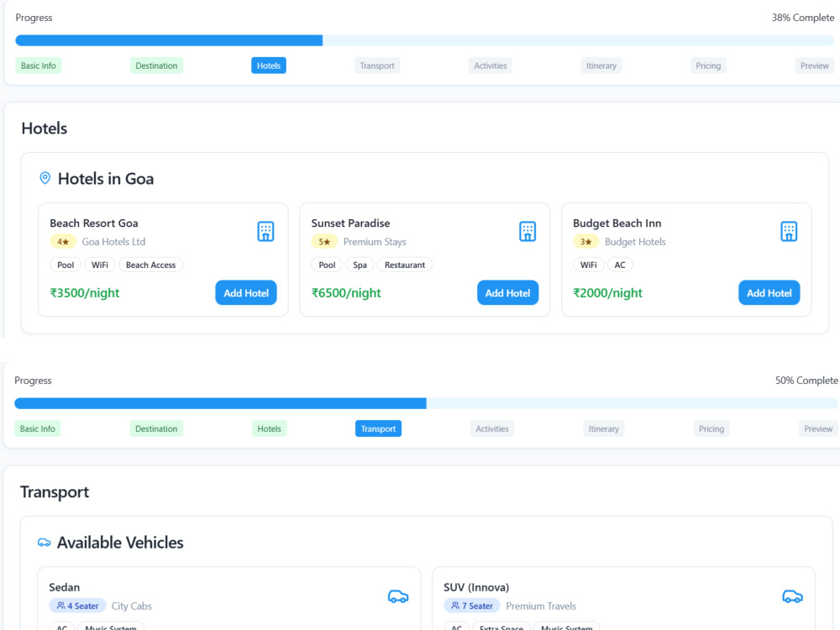Add Sunset Paradise hotel

pyautogui.click(x=508, y=293)
